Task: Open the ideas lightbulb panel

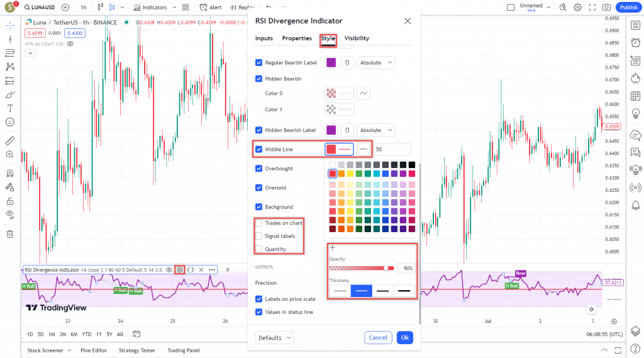Action: coord(635,113)
